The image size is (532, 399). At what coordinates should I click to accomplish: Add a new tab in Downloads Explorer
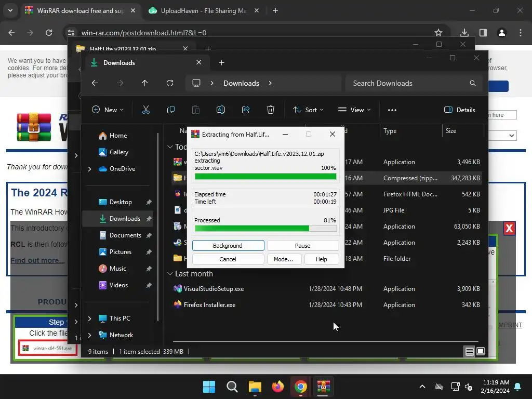point(221,63)
